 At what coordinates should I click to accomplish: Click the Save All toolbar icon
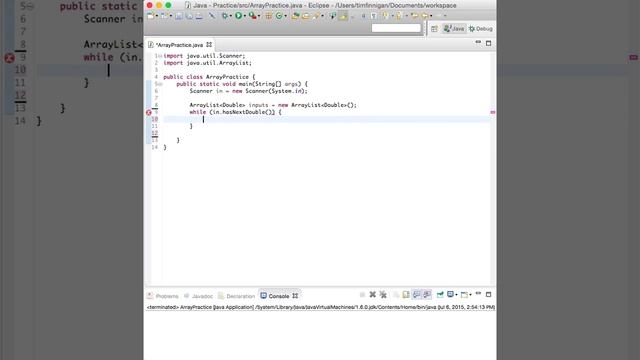(189, 16)
